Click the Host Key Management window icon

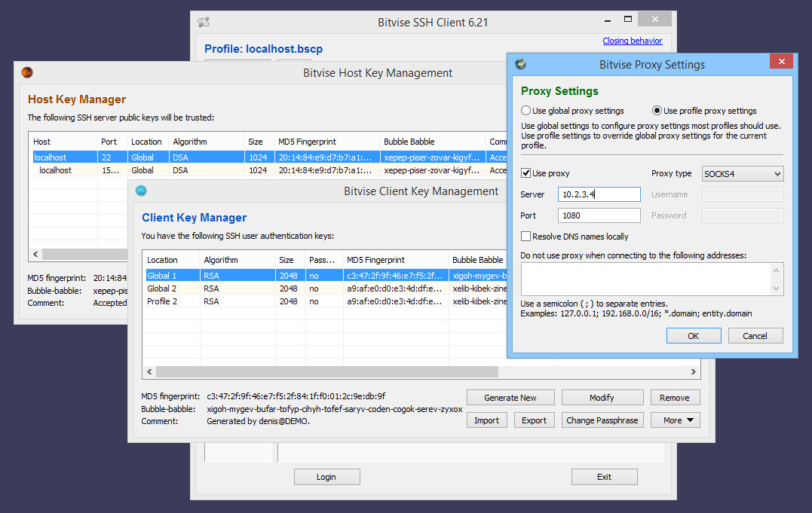point(27,72)
